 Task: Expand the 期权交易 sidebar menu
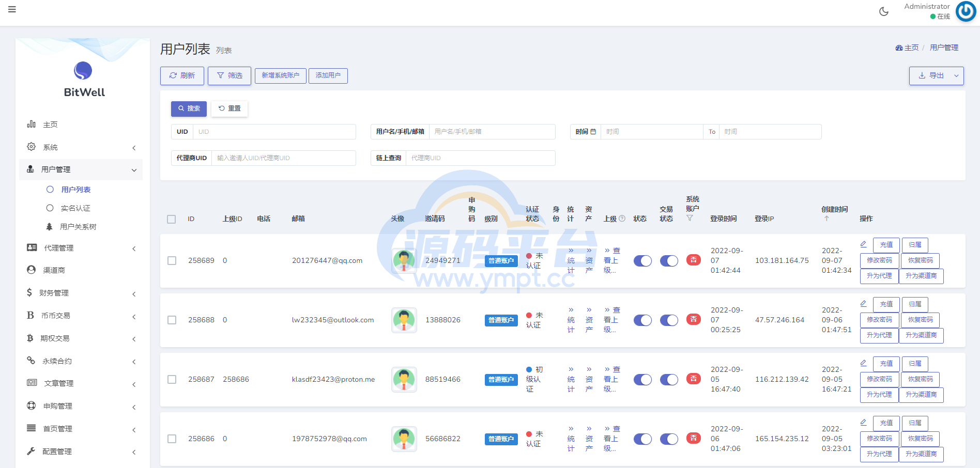point(81,338)
